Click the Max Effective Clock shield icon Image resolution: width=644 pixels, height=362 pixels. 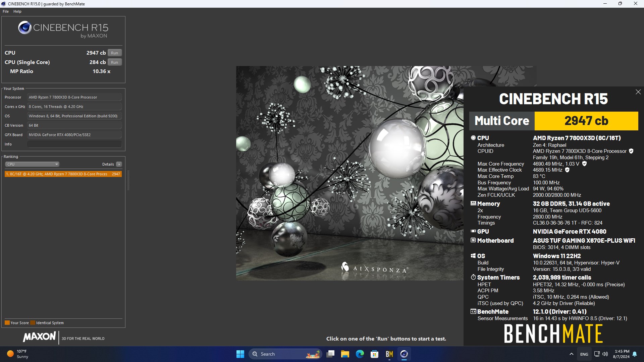pyautogui.click(x=567, y=170)
